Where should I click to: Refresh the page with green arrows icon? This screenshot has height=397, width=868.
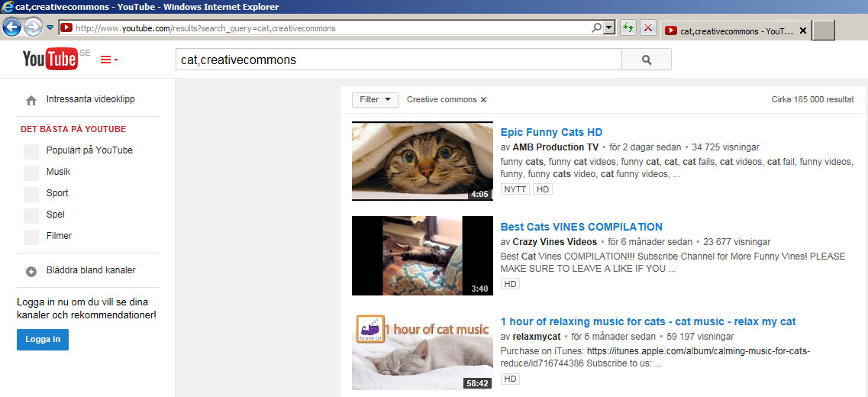coord(628,28)
